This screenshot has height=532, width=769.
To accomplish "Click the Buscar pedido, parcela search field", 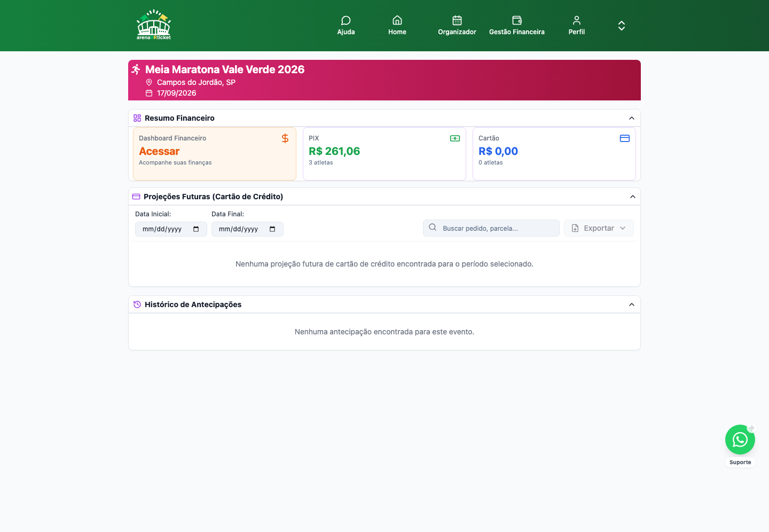I will pyautogui.click(x=491, y=228).
